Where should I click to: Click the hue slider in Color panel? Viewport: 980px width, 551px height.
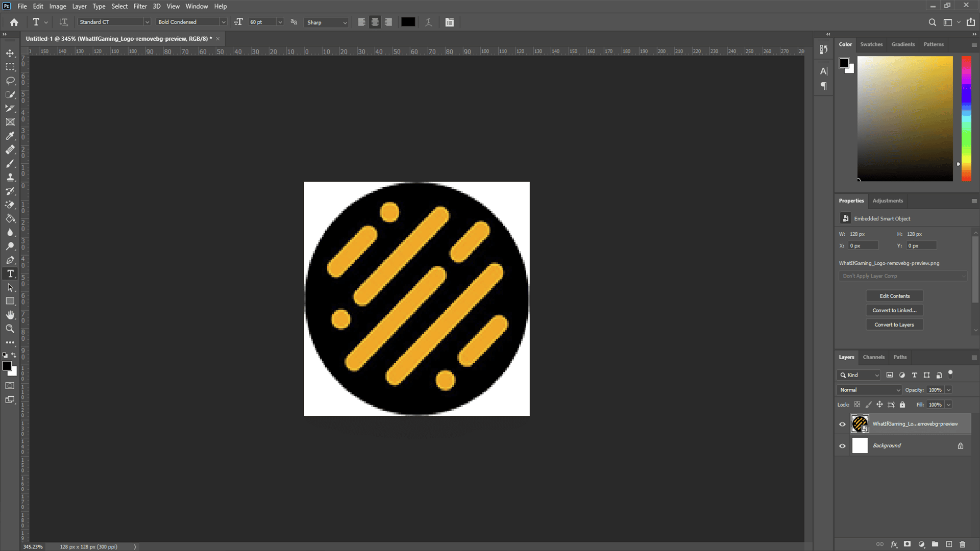966,118
